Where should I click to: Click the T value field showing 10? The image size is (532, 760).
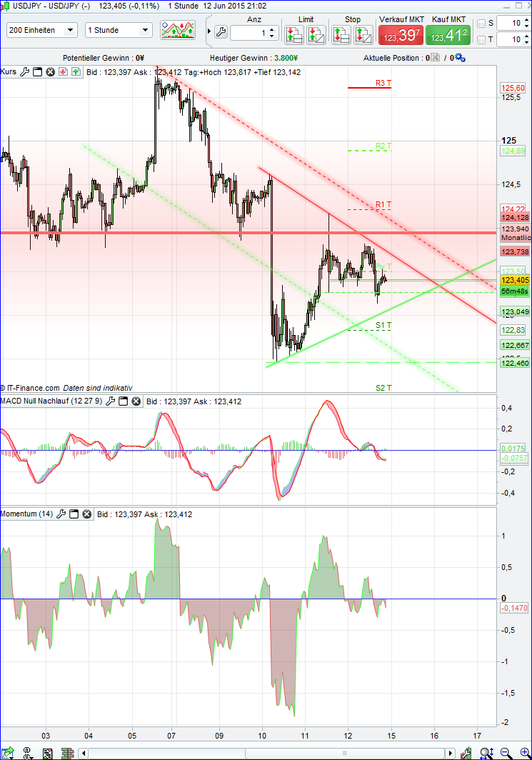[510, 39]
